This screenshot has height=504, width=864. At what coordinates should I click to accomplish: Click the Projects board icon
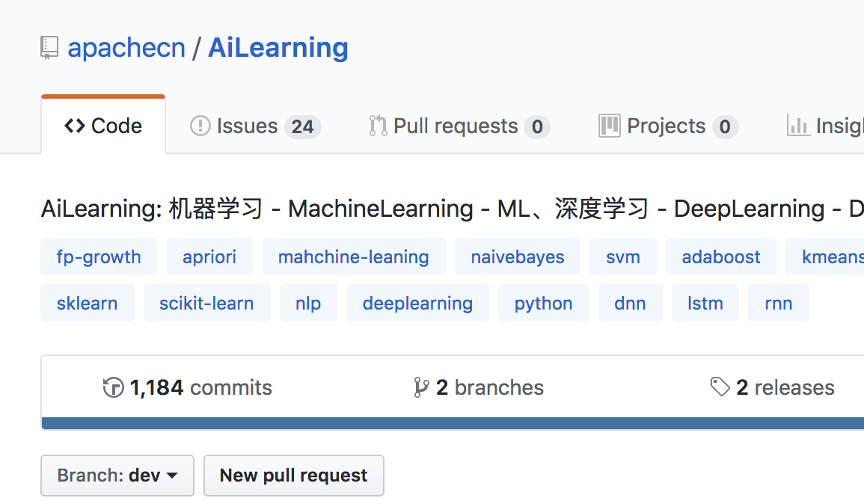(610, 126)
